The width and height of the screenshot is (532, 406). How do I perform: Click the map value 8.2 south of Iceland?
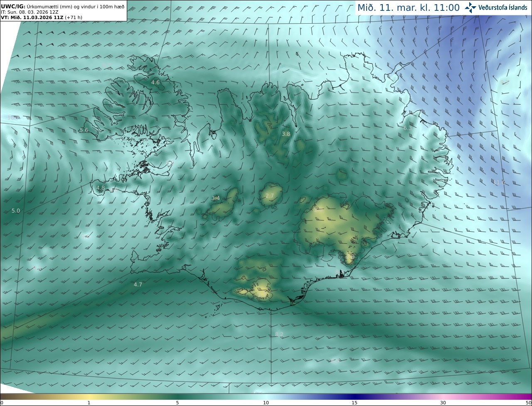pos(279,334)
